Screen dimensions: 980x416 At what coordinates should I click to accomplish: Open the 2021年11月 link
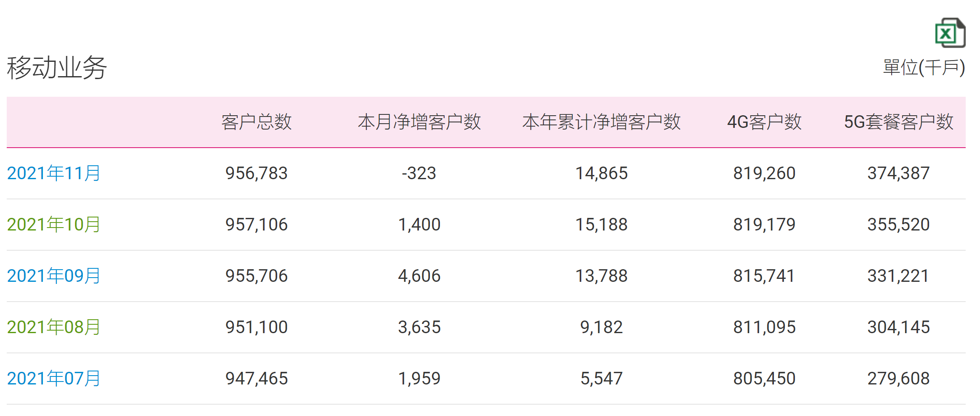pos(54,173)
